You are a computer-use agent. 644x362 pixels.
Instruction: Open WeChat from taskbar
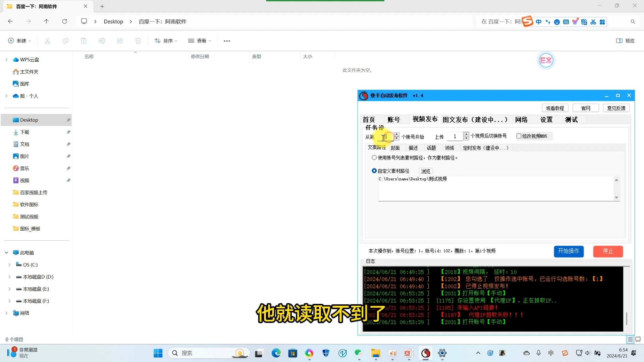click(x=359, y=353)
